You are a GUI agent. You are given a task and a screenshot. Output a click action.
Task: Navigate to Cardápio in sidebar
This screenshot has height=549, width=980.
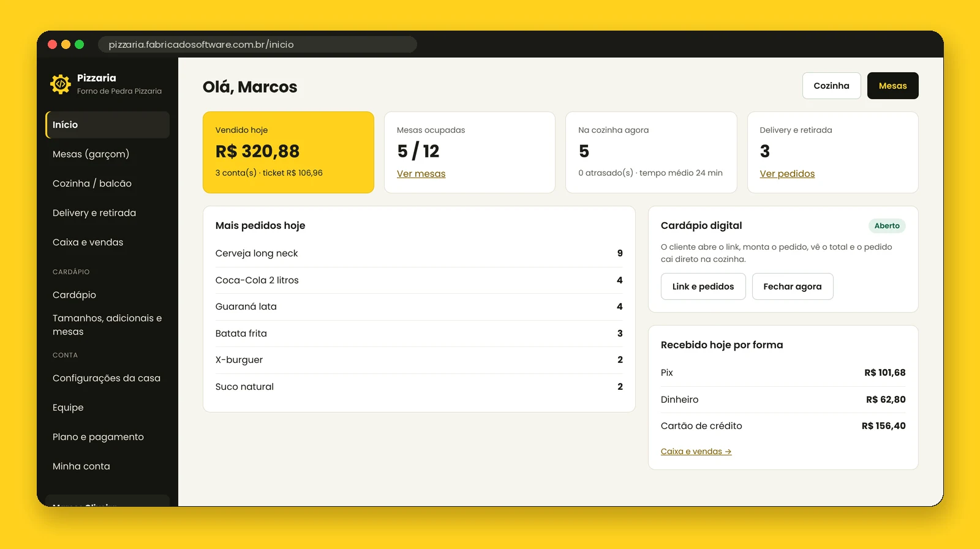pos(108,295)
